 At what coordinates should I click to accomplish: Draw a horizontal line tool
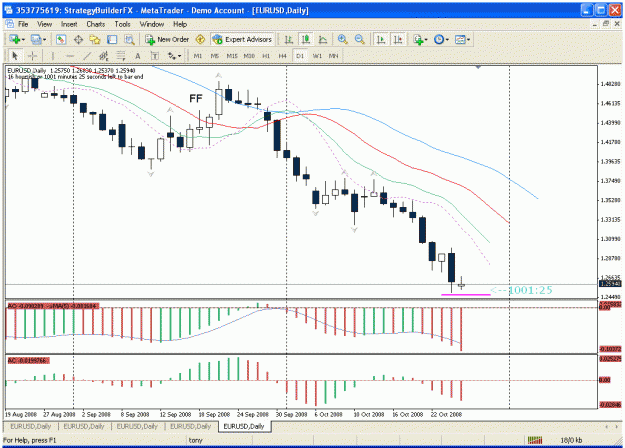tap(70, 56)
